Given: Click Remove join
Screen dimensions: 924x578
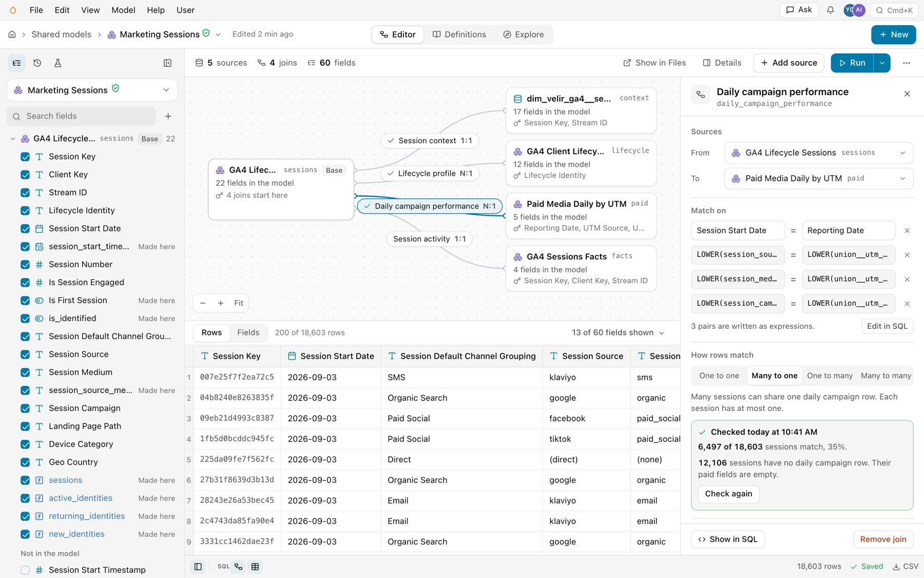Looking at the screenshot, I should (x=883, y=539).
